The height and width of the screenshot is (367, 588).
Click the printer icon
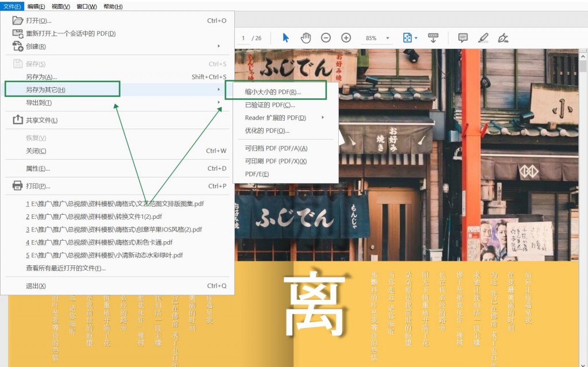click(x=18, y=186)
